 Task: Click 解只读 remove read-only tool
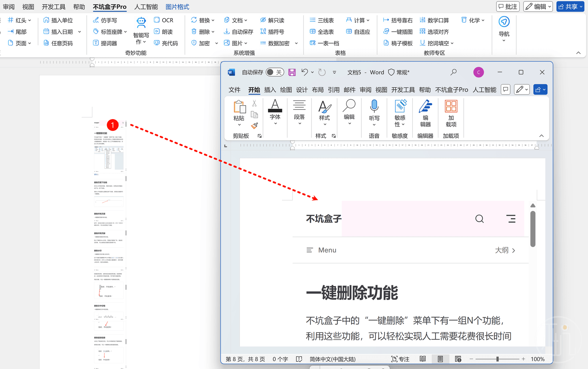tap(272, 20)
